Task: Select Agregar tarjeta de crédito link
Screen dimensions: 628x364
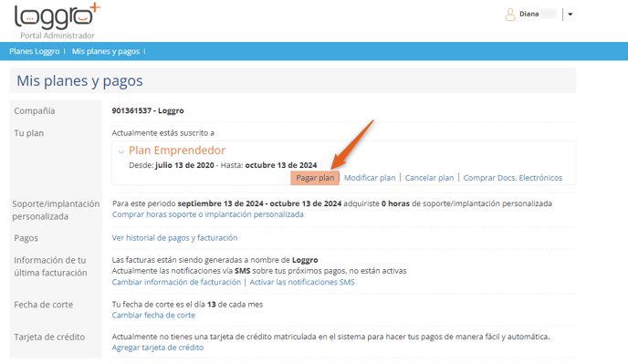Action: tap(158, 348)
